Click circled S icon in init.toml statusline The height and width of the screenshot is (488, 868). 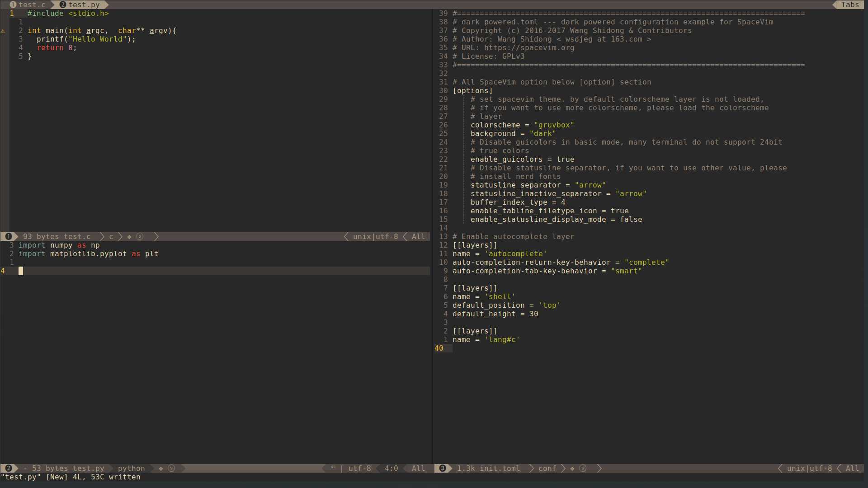583,468
